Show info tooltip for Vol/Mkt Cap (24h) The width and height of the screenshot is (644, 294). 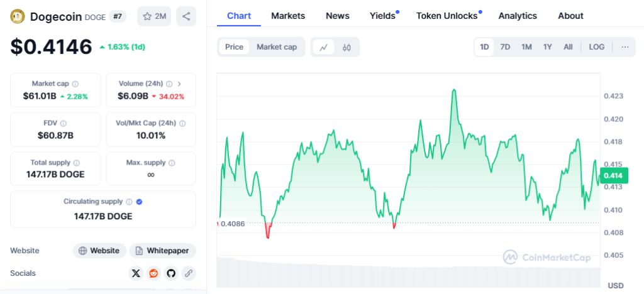182,123
